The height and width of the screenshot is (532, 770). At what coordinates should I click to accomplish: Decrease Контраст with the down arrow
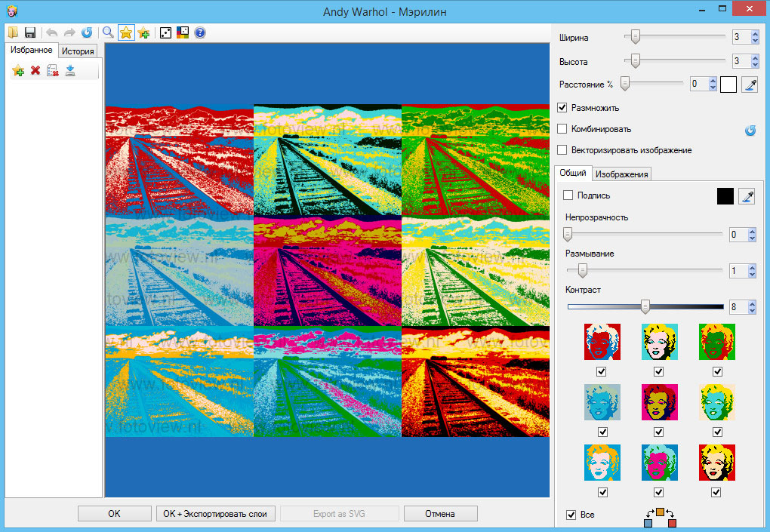click(753, 310)
